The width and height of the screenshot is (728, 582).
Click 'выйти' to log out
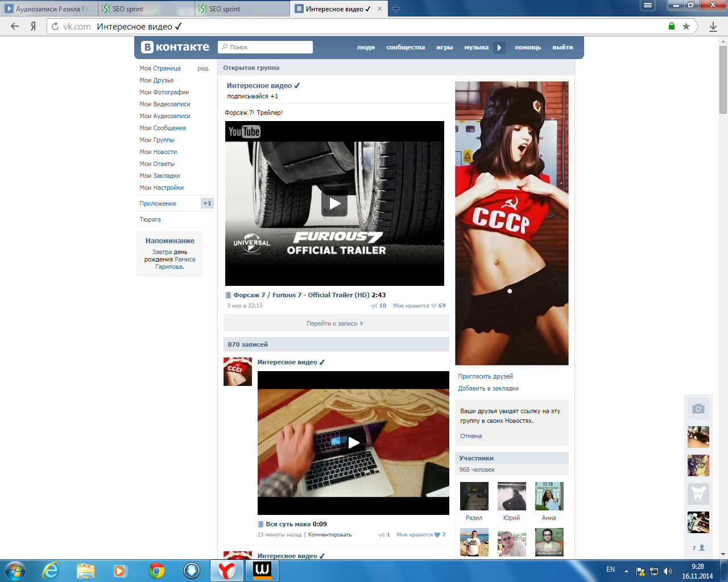pyautogui.click(x=562, y=48)
